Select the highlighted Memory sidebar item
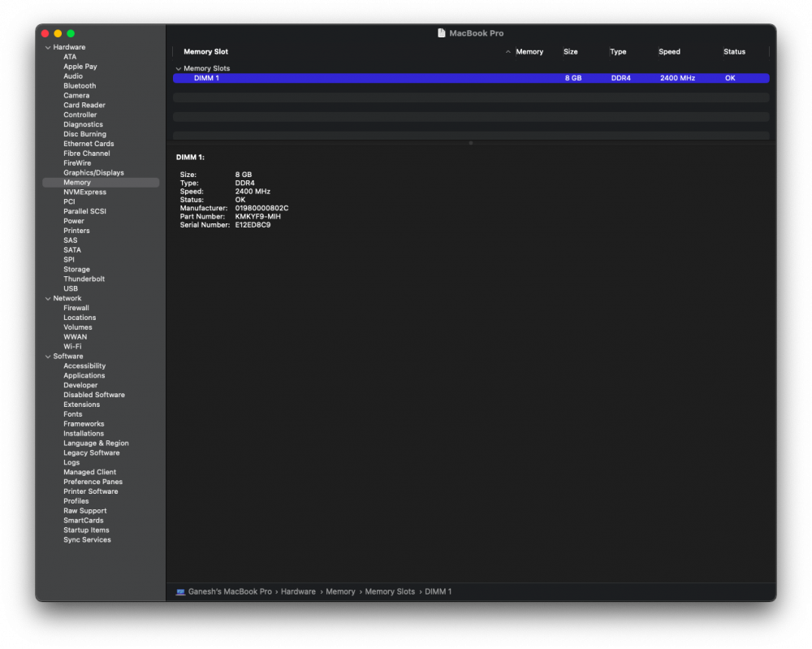This screenshot has width=812, height=649. [101, 182]
